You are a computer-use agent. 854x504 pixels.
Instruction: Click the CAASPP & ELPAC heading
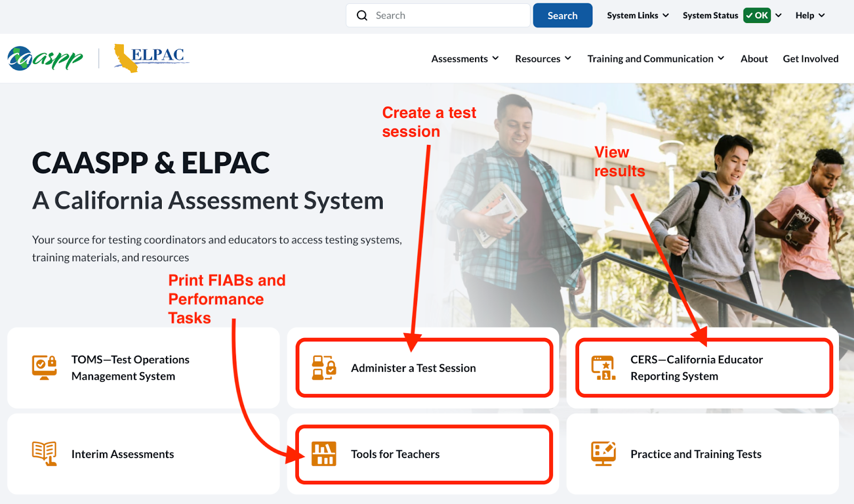(151, 163)
